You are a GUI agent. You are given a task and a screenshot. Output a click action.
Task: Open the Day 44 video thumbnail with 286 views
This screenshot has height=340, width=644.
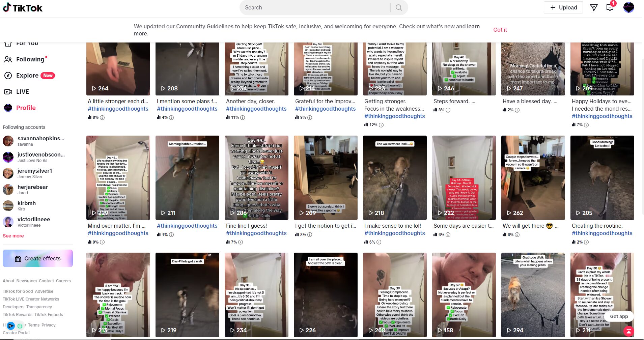(256, 178)
